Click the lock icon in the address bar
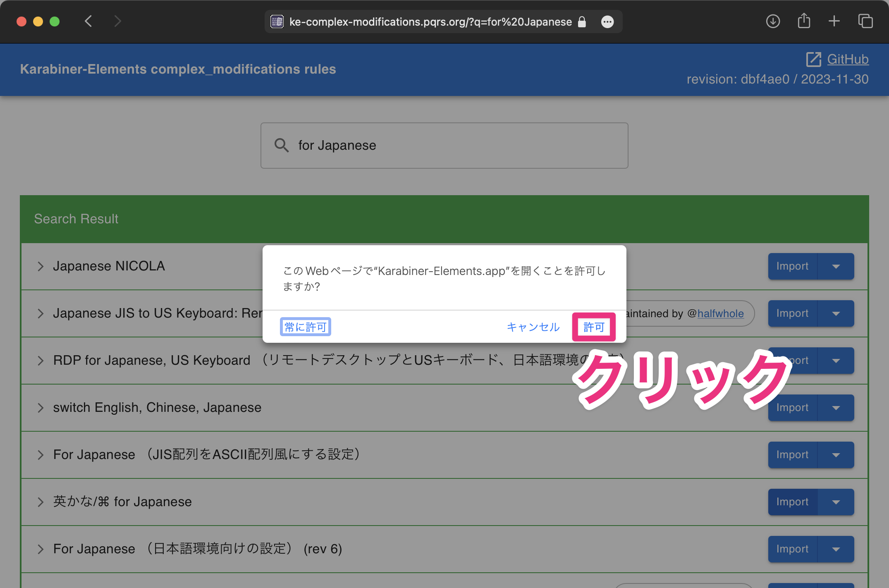 [x=582, y=22]
